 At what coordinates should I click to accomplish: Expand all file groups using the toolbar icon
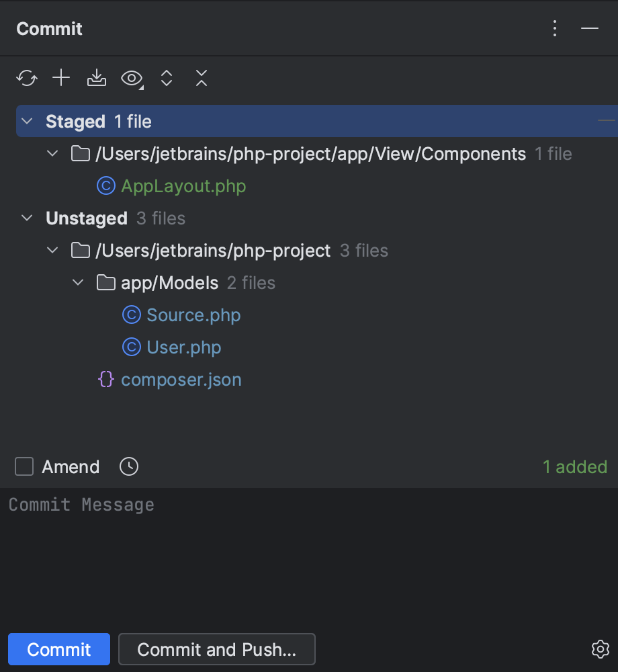[x=166, y=78]
